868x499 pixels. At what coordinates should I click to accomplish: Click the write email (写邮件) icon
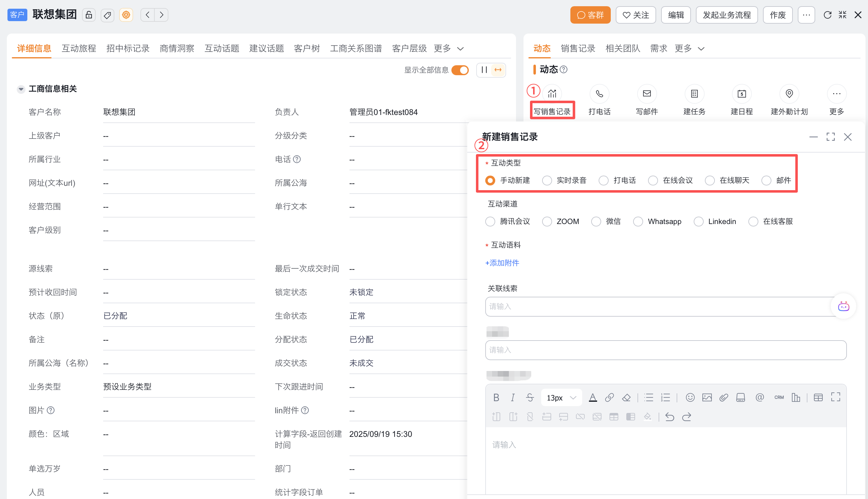646,94
